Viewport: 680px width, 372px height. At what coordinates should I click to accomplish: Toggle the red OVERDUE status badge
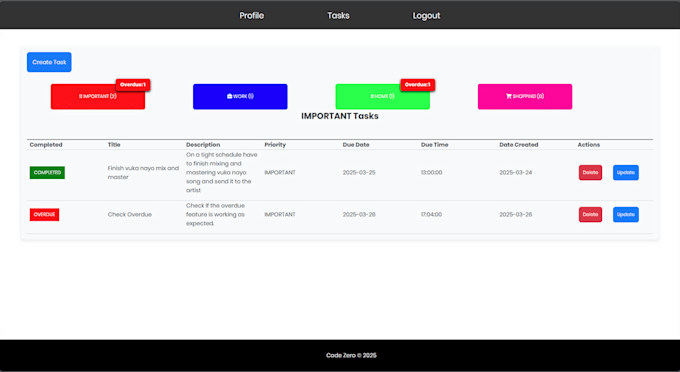pos(44,215)
